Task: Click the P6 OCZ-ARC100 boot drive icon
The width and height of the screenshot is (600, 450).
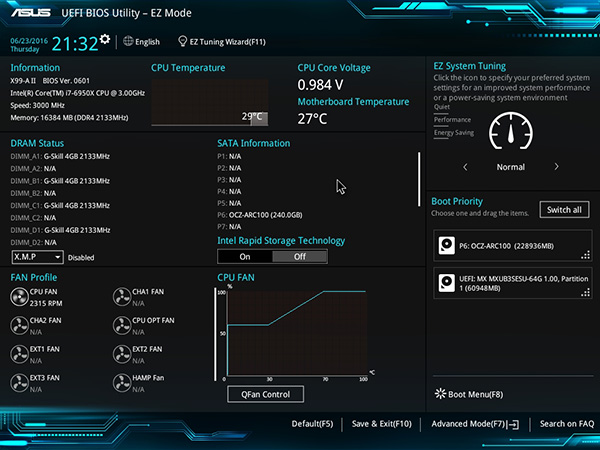Action: (447, 245)
